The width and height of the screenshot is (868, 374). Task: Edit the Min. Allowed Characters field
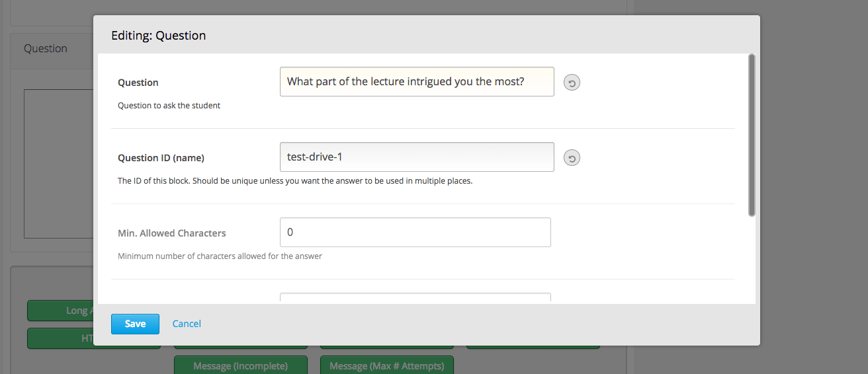415,232
